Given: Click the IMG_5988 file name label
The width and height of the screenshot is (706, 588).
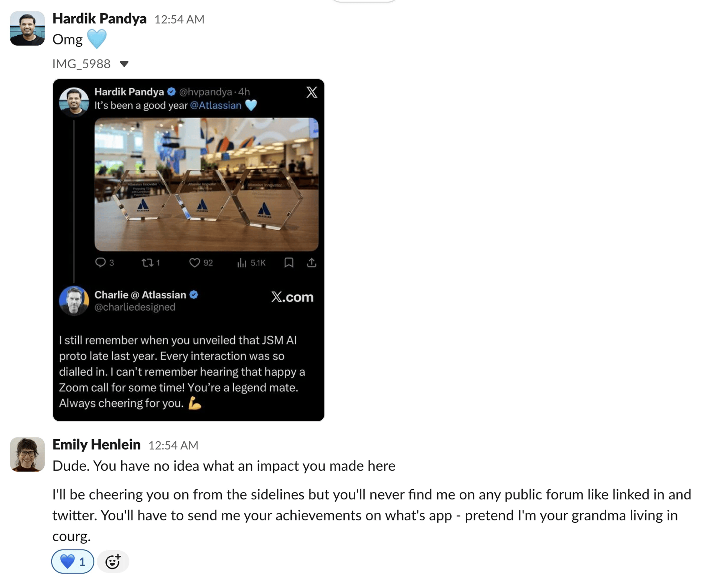Looking at the screenshot, I should coord(81,64).
